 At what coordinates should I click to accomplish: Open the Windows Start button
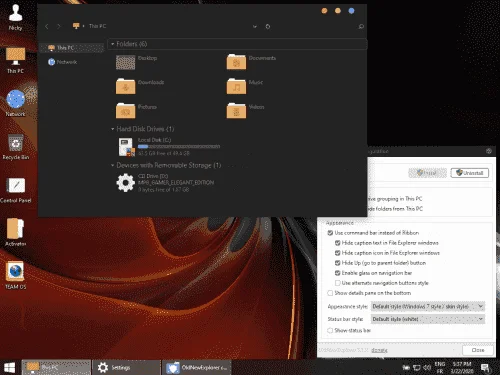click(x=10, y=367)
